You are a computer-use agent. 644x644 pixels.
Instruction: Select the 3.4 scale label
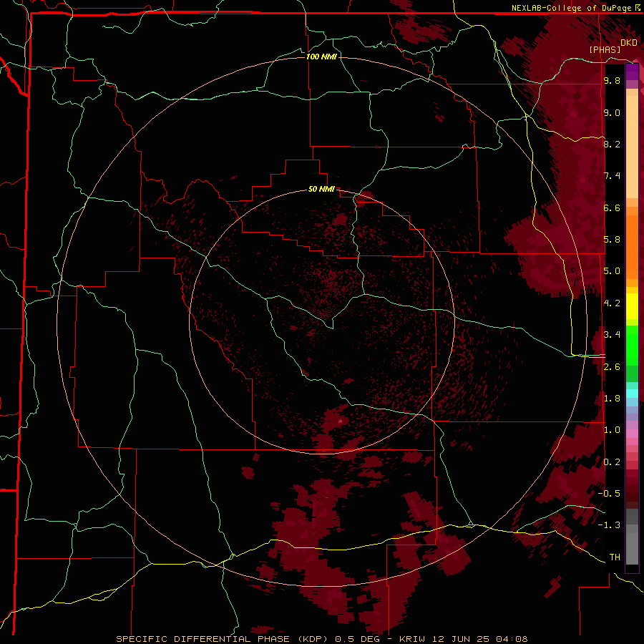tap(612, 335)
